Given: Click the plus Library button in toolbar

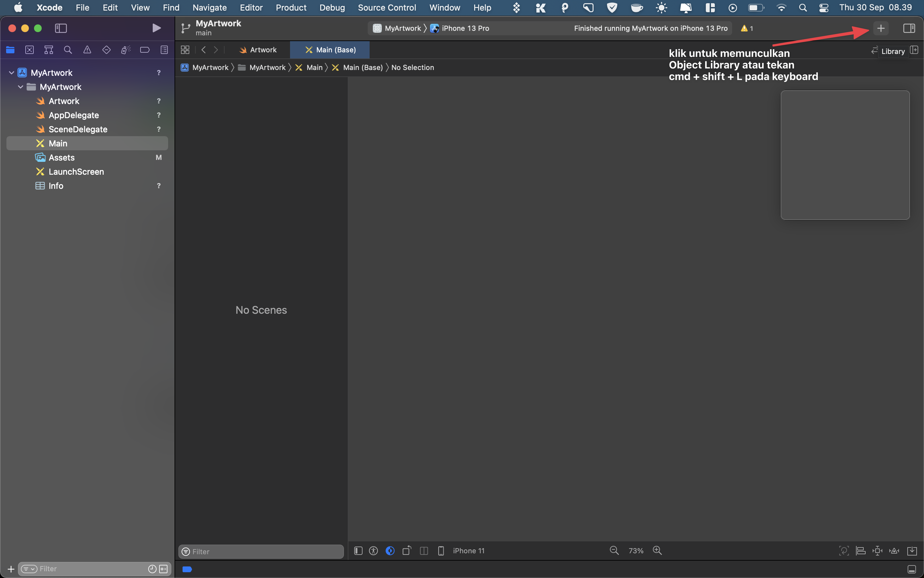Looking at the screenshot, I should click(881, 28).
